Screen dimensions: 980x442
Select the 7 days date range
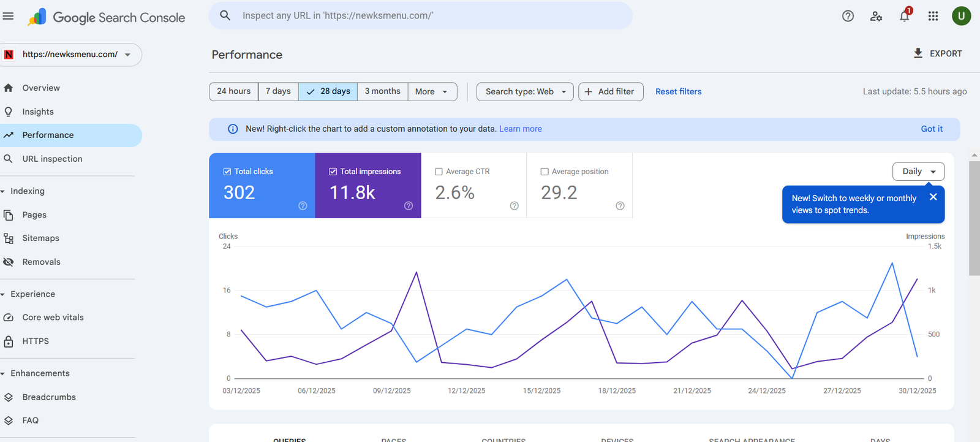(x=278, y=91)
